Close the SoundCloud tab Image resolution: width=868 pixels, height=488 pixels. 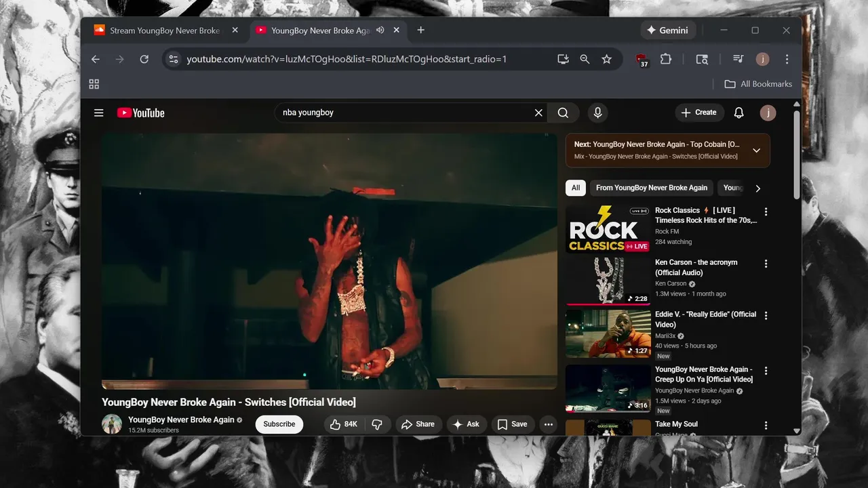235,30
